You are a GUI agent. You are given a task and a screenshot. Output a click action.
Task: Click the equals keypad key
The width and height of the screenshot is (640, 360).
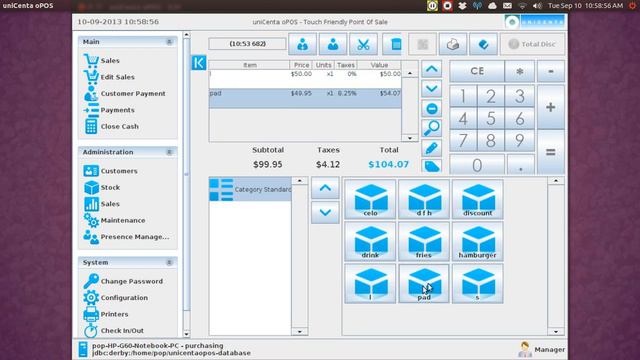[551, 152]
